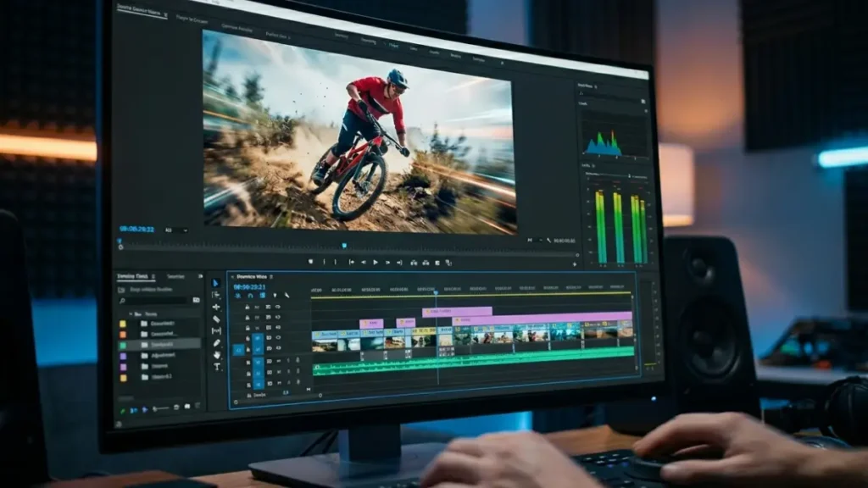868x488 pixels.
Task: Click the Lift button in the monitor controls
Action: 414,263
